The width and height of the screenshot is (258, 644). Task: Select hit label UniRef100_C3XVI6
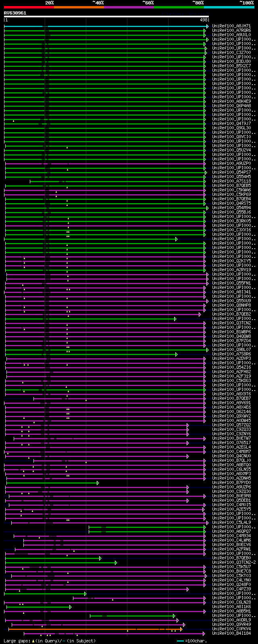(x=231, y=230)
